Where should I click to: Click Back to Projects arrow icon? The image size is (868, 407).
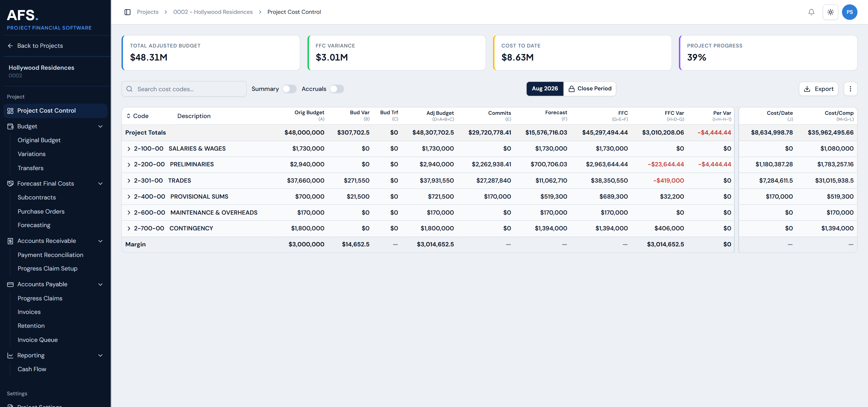click(11, 46)
